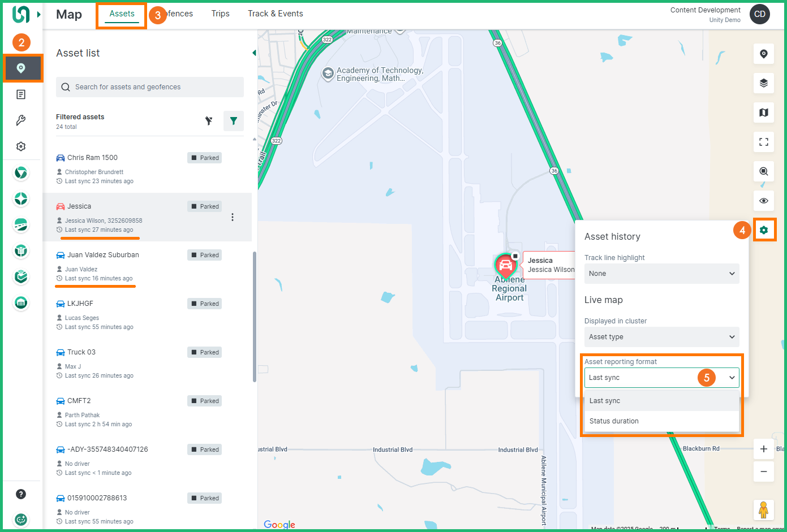Image resolution: width=787 pixels, height=532 pixels.
Task: Click the location pin map control
Action: pos(764,54)
